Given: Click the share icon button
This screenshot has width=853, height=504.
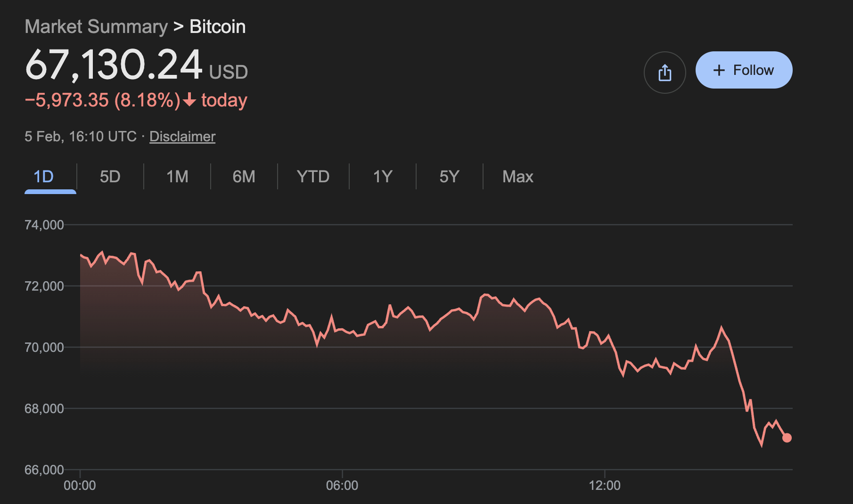Looking at the screenshot, I should 664,73.
